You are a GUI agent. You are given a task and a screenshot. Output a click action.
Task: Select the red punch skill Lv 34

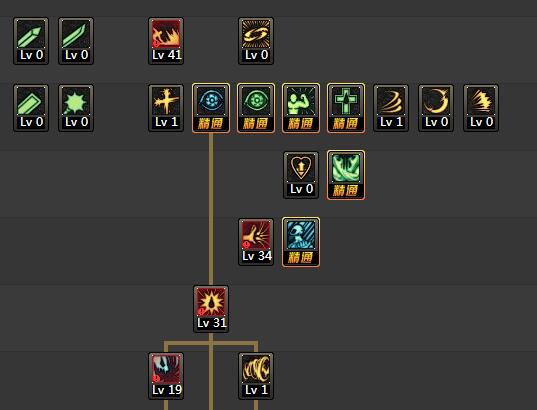pos(256,242)
